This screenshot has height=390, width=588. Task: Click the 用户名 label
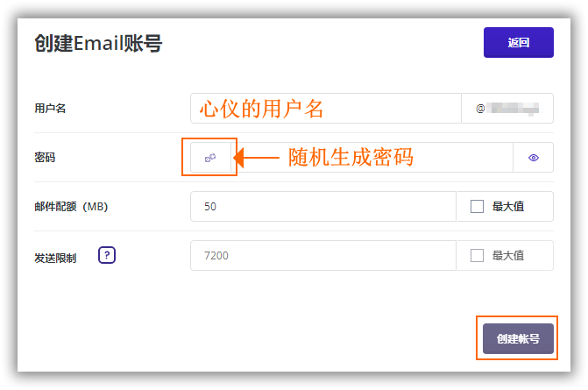(50, 109)
